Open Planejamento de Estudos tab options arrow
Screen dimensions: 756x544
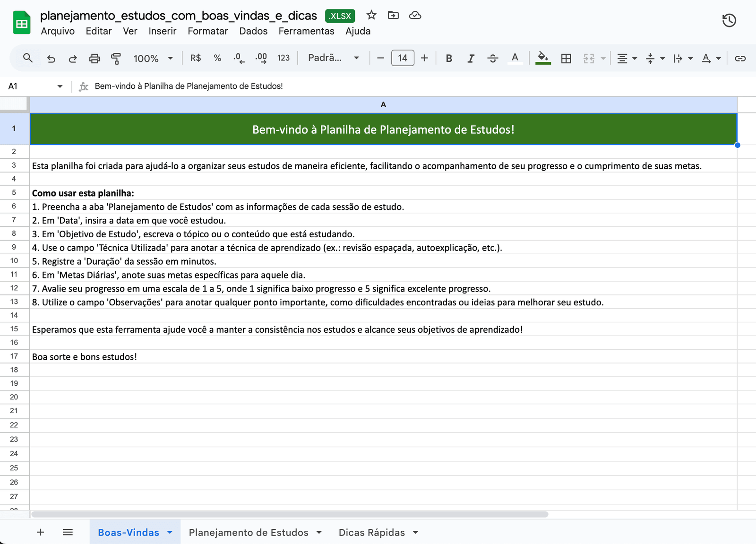pyautogui.click(x=319, y=533)
